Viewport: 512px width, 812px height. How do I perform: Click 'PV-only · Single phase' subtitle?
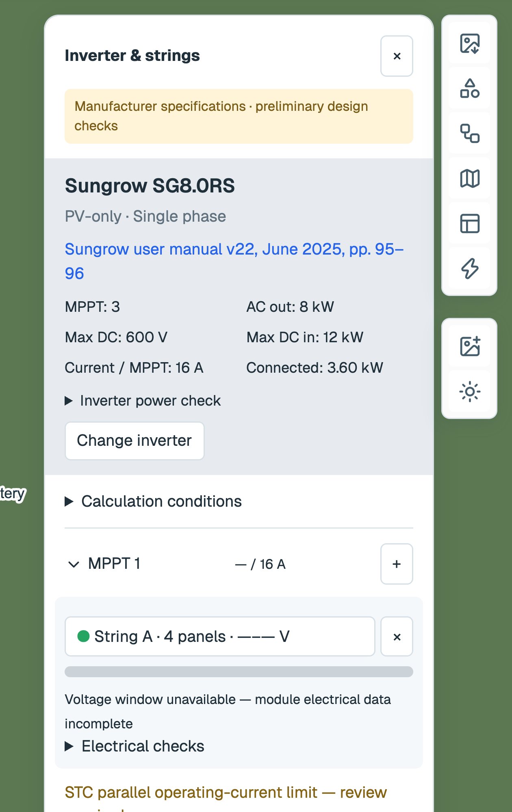145,216
